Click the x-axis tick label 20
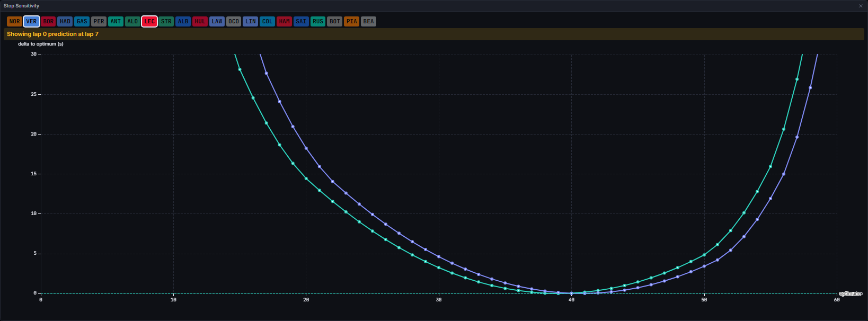Viewport: 868px width, 321px height. click(306, 300)
